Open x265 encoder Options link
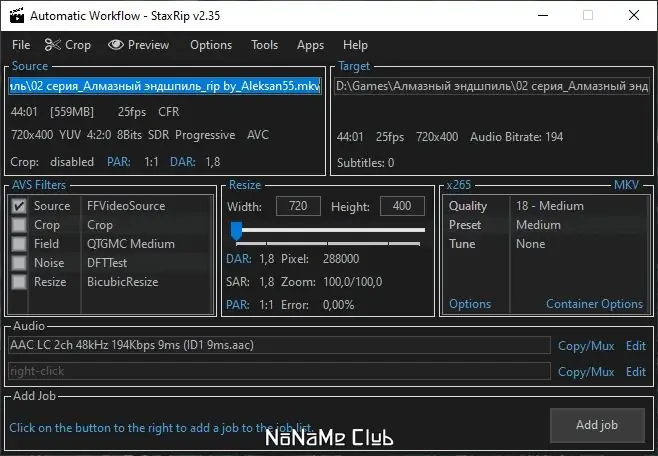 click(x=470, y=304)
